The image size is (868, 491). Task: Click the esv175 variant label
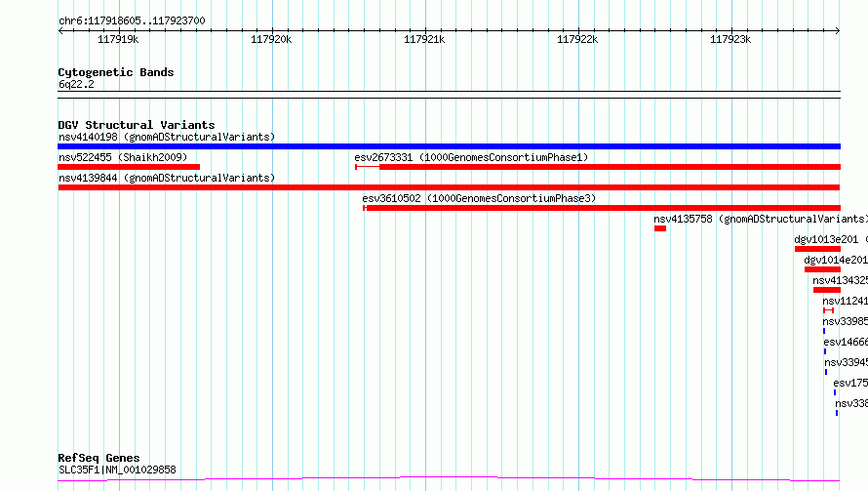point(850,383)
